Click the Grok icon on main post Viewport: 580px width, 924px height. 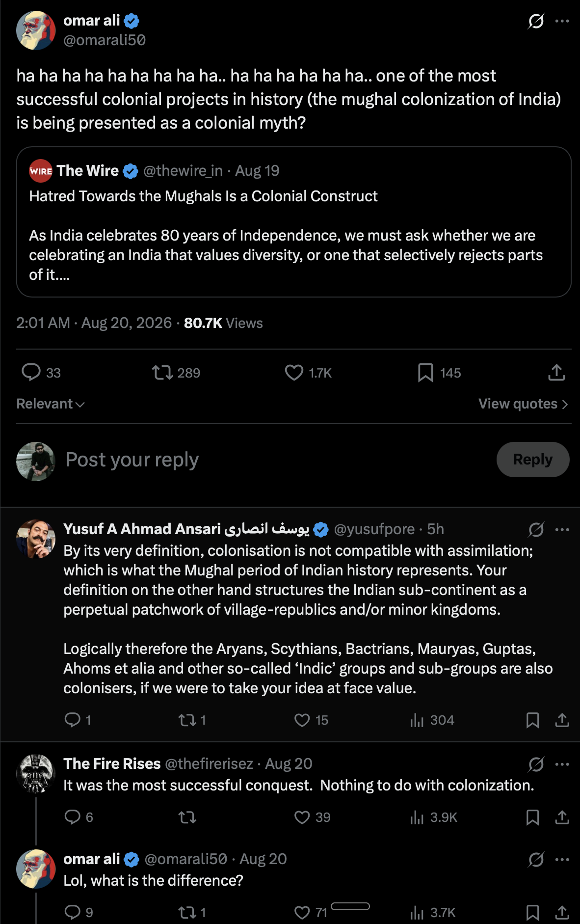click(536, 21)
